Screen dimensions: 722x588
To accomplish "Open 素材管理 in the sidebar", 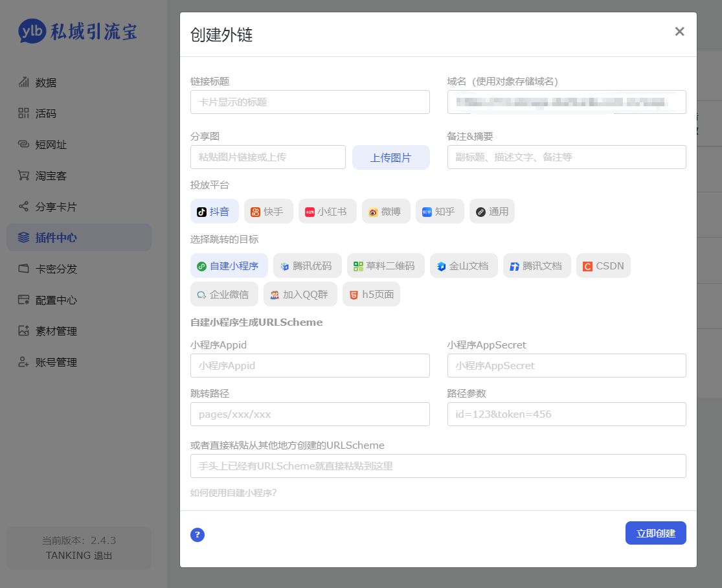I will click(56, 331).
